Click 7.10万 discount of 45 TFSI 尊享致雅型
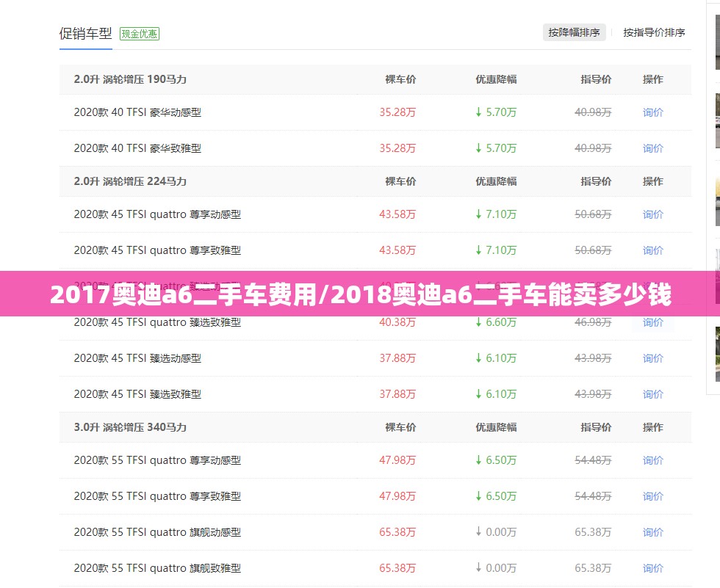 [496, 250]
